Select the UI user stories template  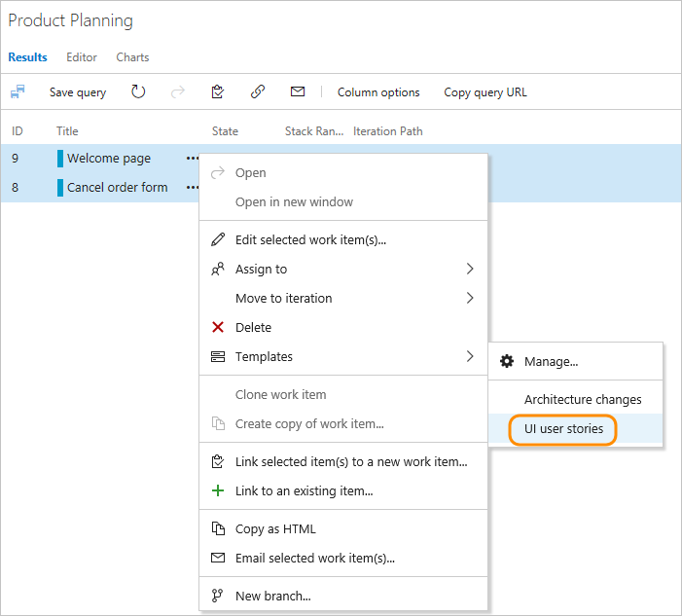pyautogui.click(x=563, y=429)
